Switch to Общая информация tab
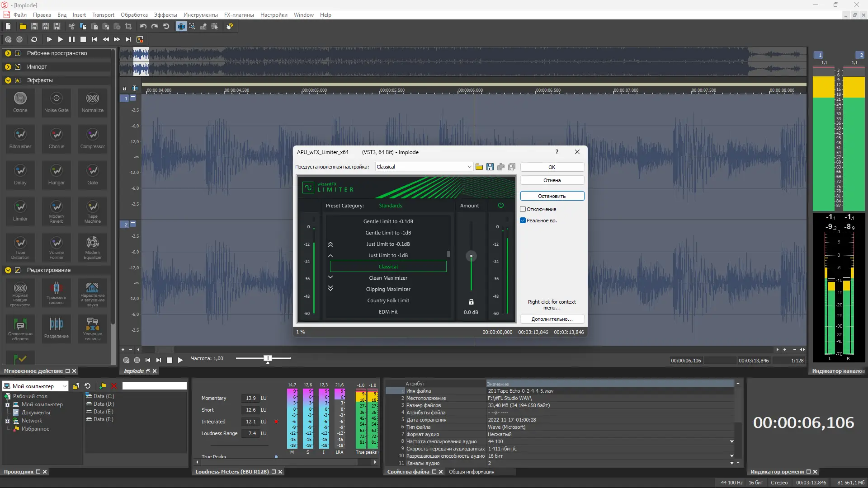Viewport: 868px width, 488px height. (x=472, y=472)
